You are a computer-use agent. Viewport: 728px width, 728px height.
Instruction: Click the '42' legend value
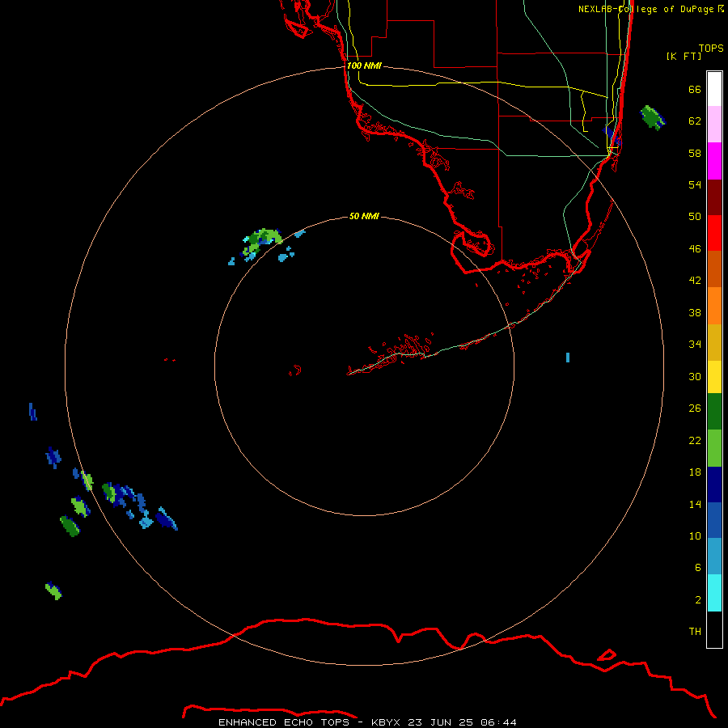click(x=695, y=281)
